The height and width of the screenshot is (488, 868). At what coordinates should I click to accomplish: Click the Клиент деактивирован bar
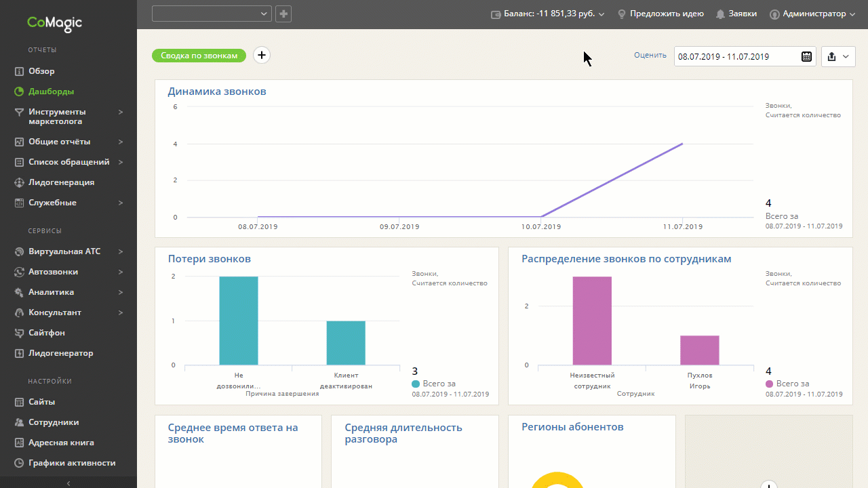(346, 343)
